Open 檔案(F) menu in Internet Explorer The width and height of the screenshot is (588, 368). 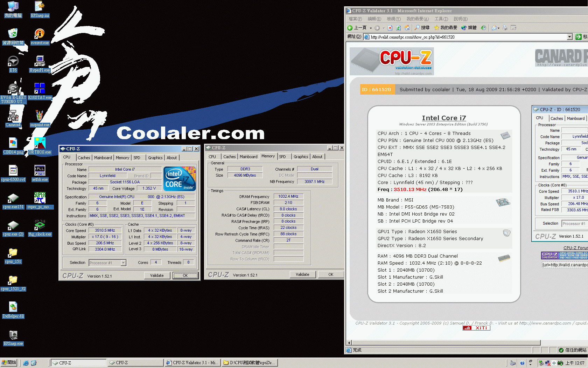[355, 19]
